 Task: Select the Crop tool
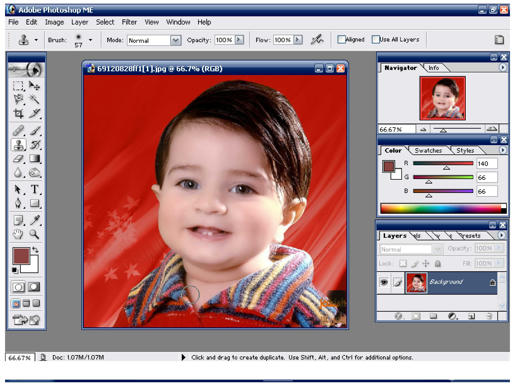click(18, 114)
